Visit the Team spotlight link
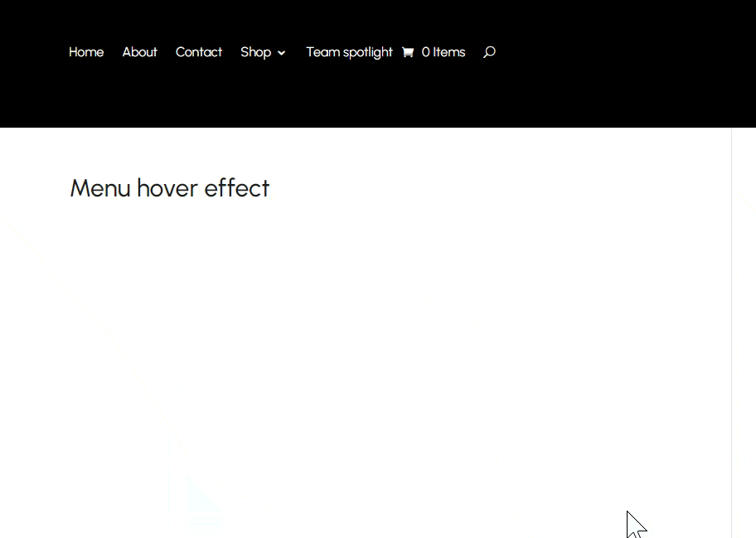The height and width of the screenshot is (538, 756). [349, 52]
